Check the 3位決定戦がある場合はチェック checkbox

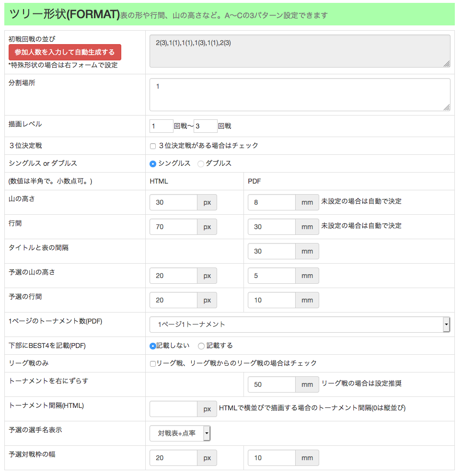tap(153, 146)
